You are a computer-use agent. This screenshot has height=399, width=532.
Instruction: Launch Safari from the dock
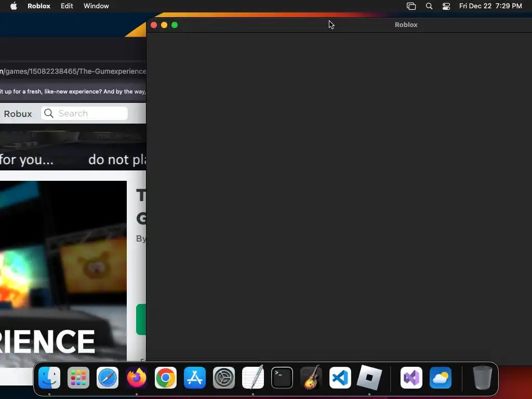click(108, 378)
